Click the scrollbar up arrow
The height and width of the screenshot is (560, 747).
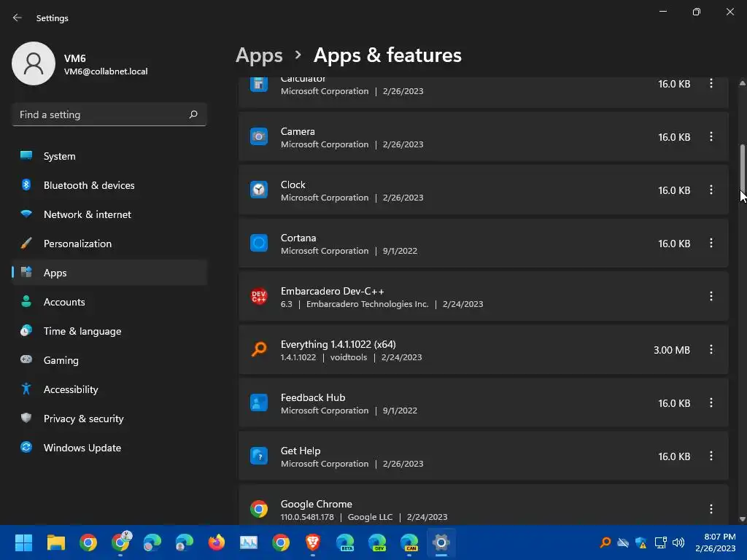(742, 83)
